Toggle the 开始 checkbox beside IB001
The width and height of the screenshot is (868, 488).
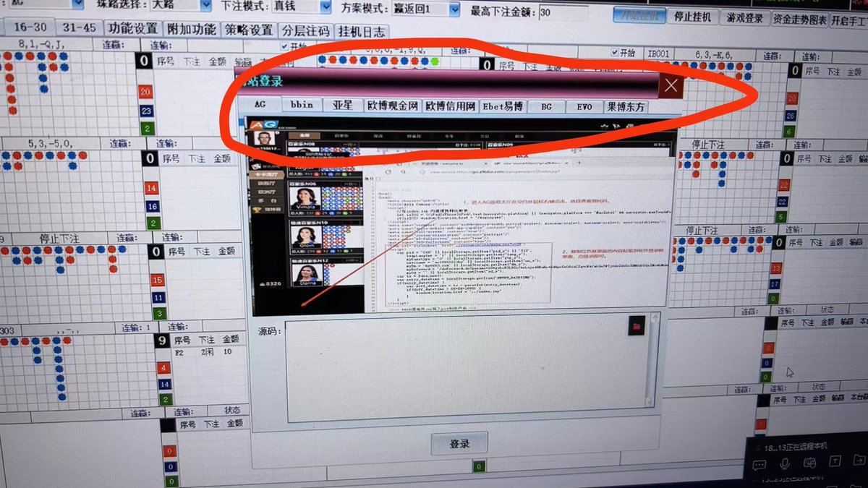(x=615, y=53)
